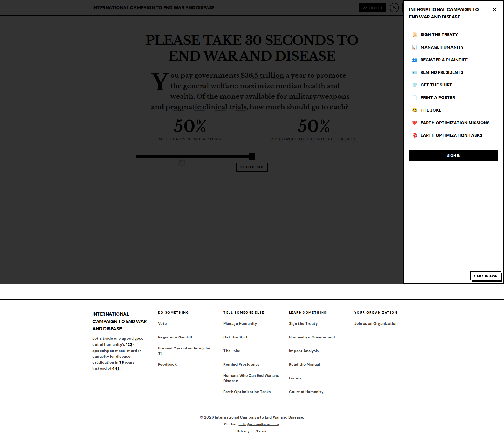The height and width of the screenshot is (444, 504).
Task: Click the filled left part of the slider track
Action: [193, 156]
